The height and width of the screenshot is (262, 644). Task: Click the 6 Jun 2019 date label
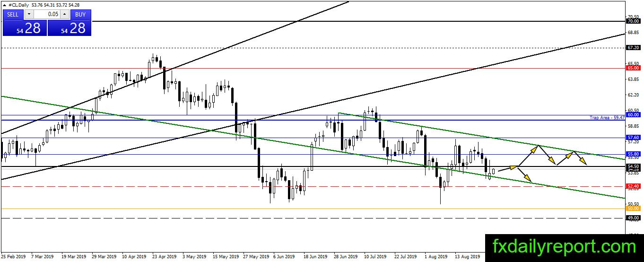tap(284, 257)
